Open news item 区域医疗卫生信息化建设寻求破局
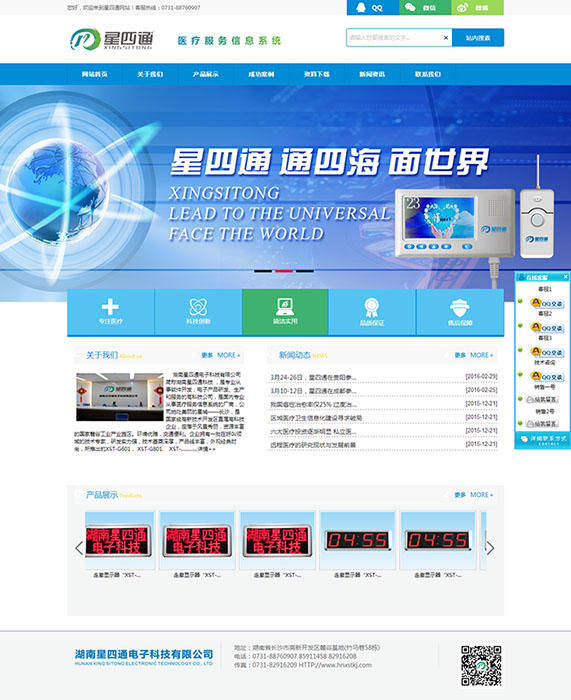The height and width of the screenshot is (700, 571). pyautogui.click(x=316, y=418)
